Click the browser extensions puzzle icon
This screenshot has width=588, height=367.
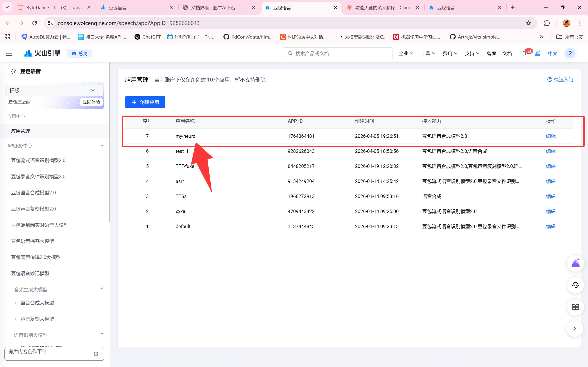[x=547, y=23]
